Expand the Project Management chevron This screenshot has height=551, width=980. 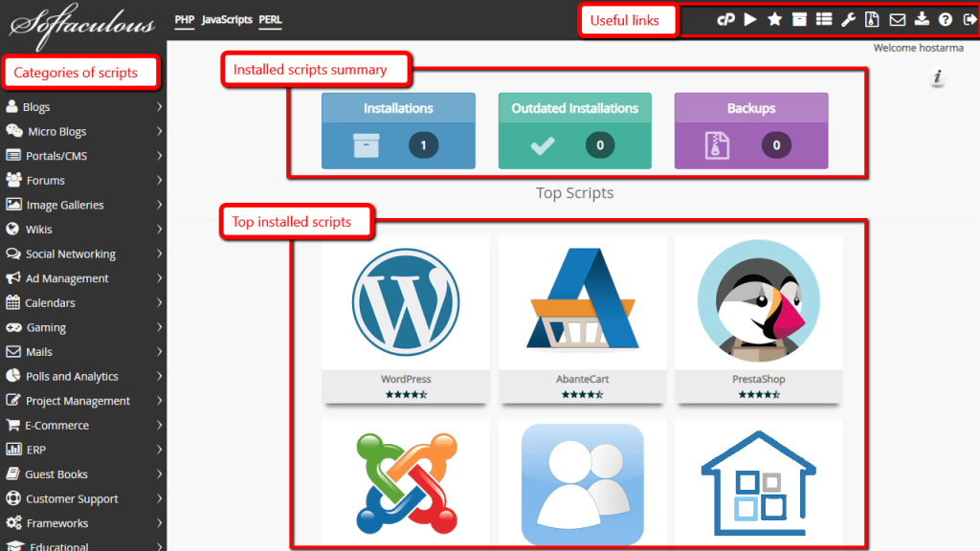click(x=160, y=401)
